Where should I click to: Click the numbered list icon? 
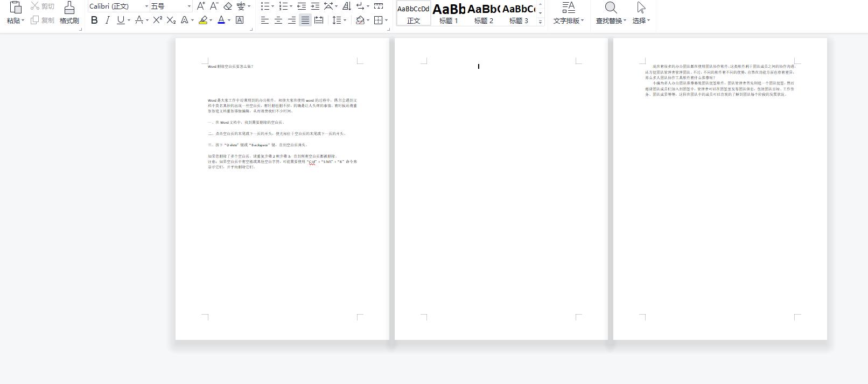pyautogui.click(x=283, y=6)
